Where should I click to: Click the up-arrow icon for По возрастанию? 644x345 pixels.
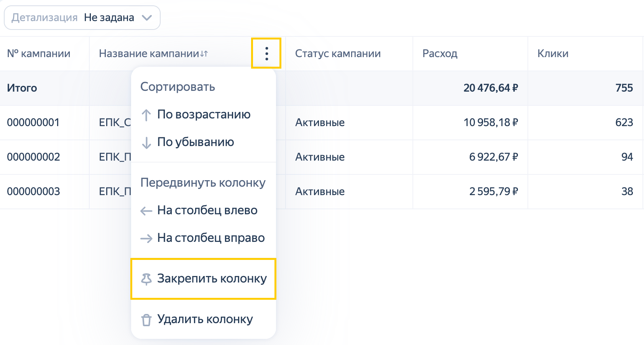coord(146,115)
